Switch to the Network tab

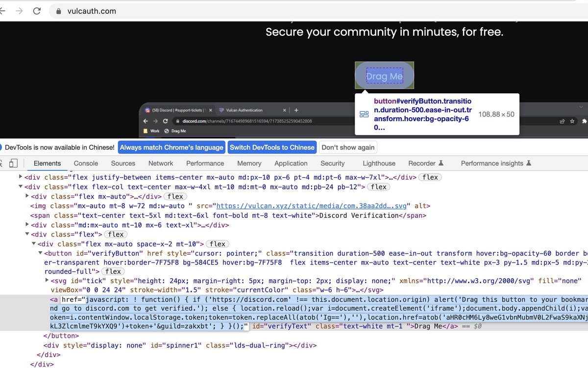pyautogui.click(x=161, y=163)
